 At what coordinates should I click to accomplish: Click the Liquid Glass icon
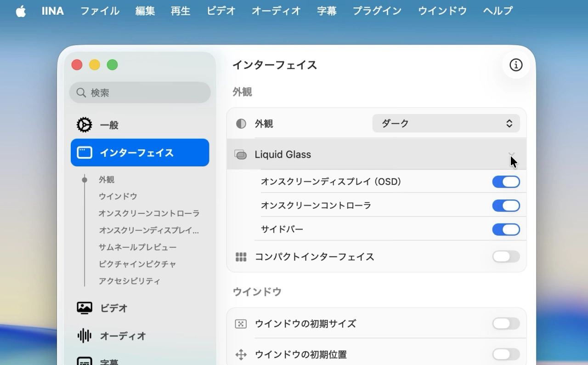[x=241, y=154]
